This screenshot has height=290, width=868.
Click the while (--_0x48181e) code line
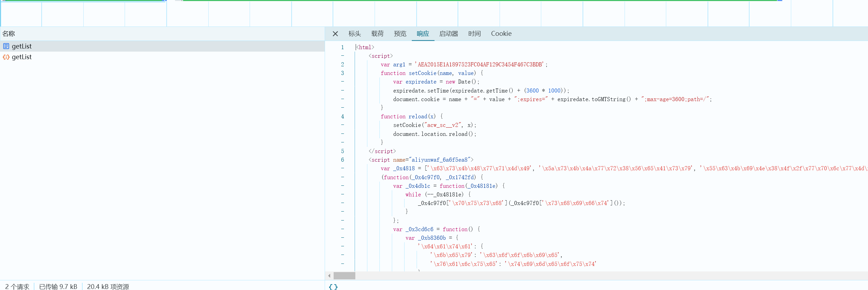click(438, 195)
